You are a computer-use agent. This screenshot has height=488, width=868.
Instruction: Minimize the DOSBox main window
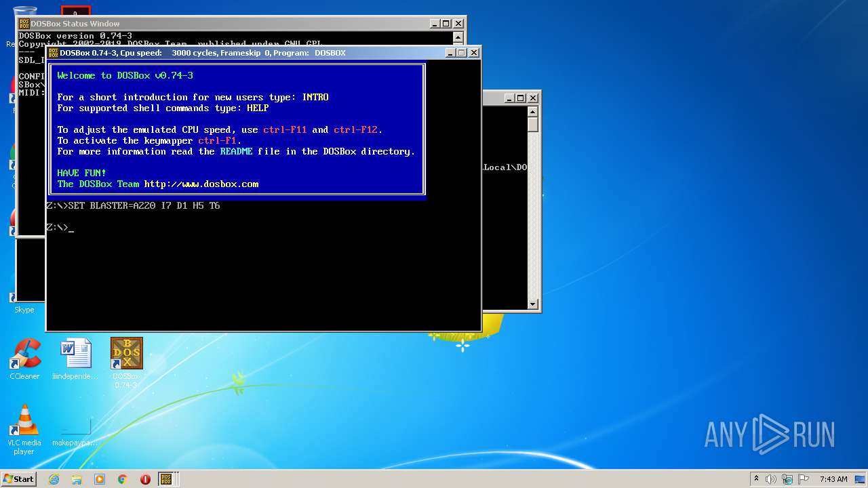[x=450, y=53]
